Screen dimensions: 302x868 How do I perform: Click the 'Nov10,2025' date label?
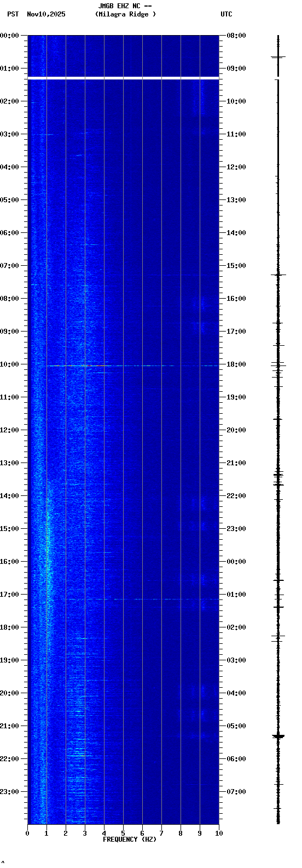(46, 14)
